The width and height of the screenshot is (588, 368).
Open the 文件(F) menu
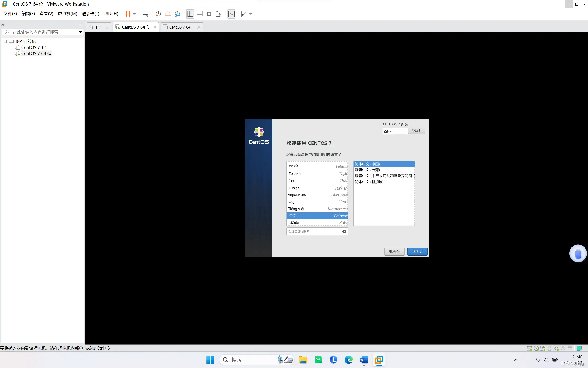click(10, 14)
